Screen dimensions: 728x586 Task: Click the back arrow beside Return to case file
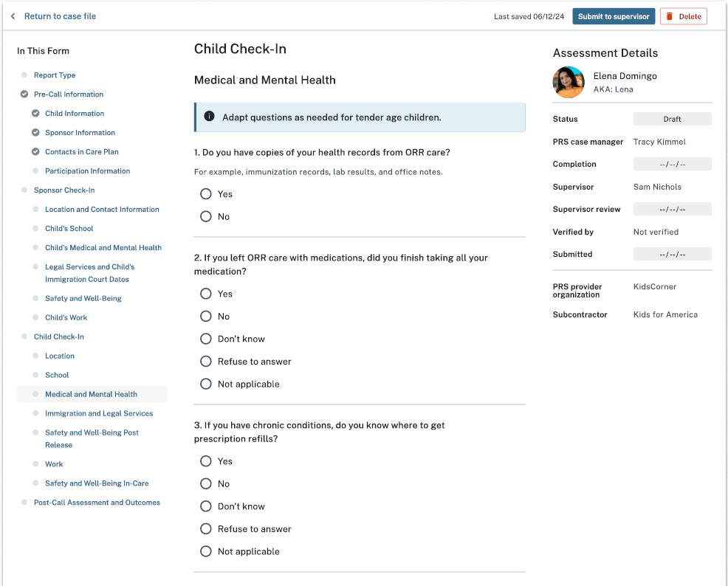(13, 16)
